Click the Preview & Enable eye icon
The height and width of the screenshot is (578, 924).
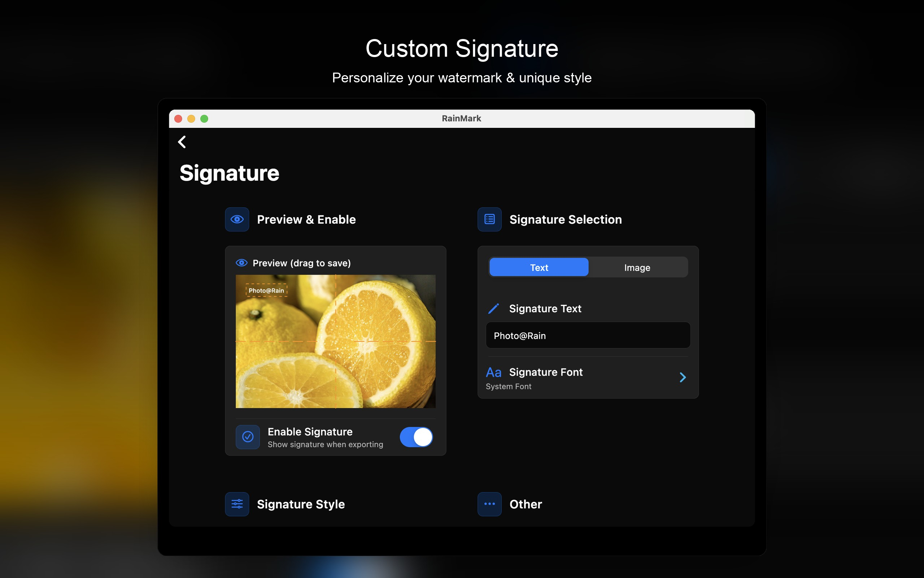click(237, 219)
